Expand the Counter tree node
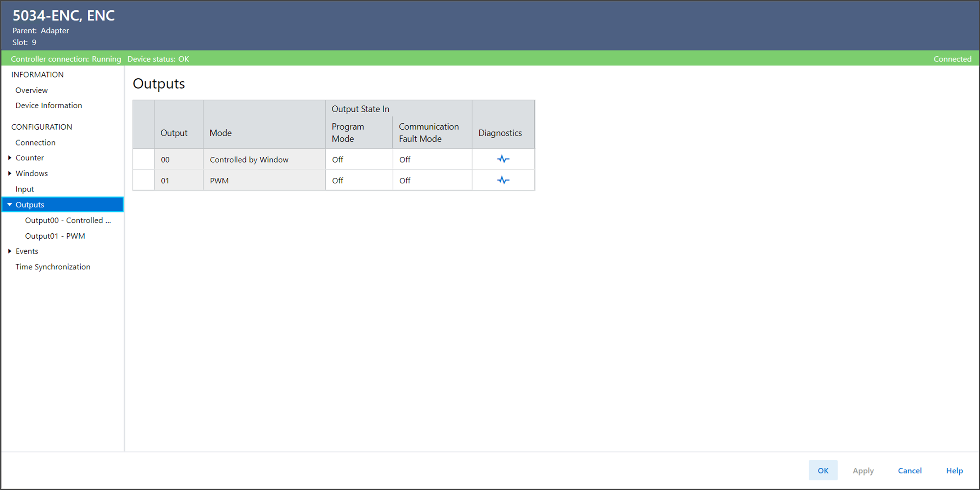Screen dimensions: 980x490 (9, 158)
